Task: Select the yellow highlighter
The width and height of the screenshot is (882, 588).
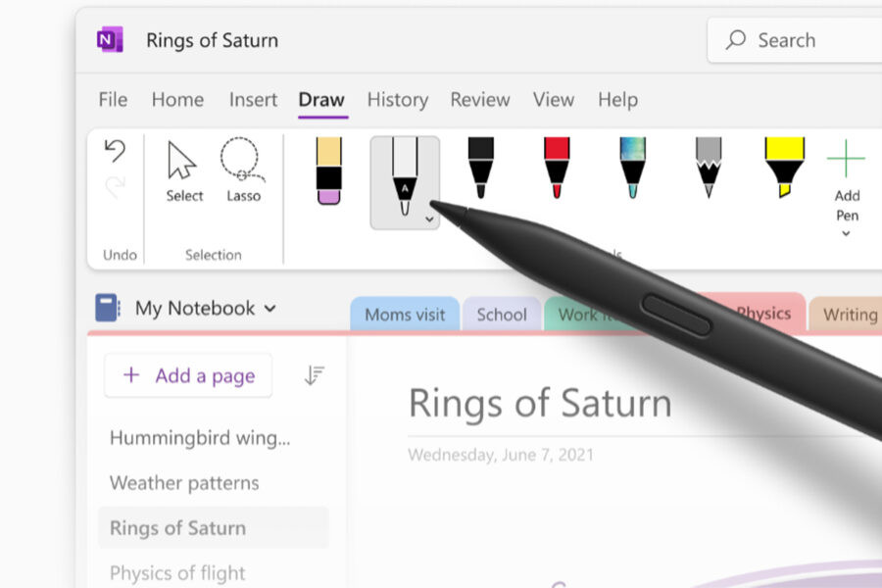Action: tap(784, 168)
